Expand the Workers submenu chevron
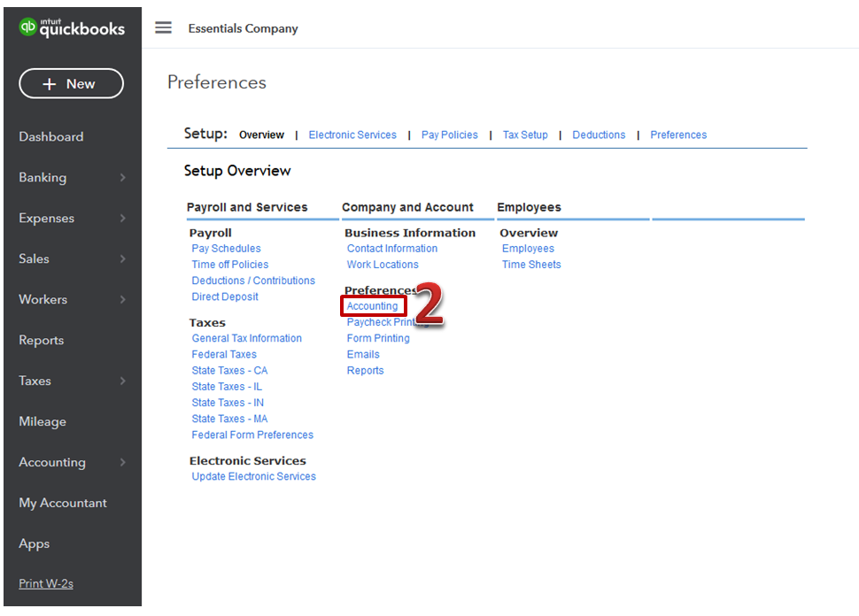 point(123,299)
